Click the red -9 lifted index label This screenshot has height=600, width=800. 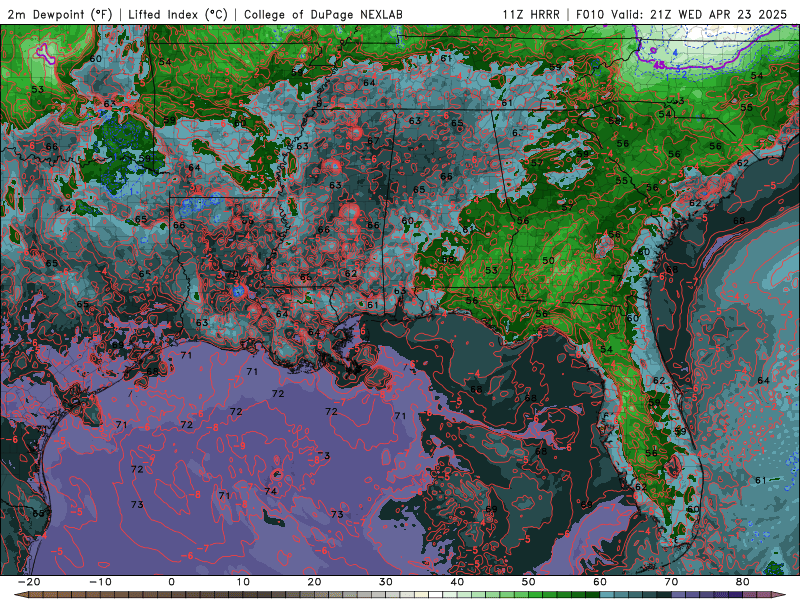pyautogui.click(x=240, y=445)
